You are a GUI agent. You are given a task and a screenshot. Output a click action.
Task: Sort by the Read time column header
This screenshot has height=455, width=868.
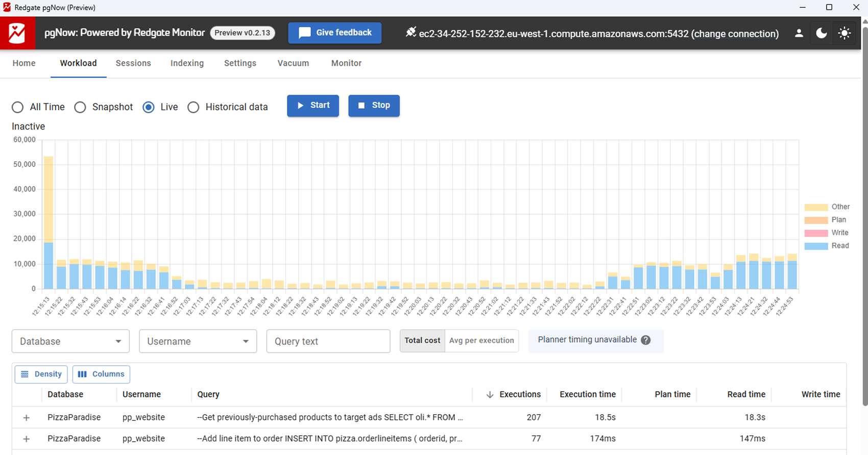point(746,394)
